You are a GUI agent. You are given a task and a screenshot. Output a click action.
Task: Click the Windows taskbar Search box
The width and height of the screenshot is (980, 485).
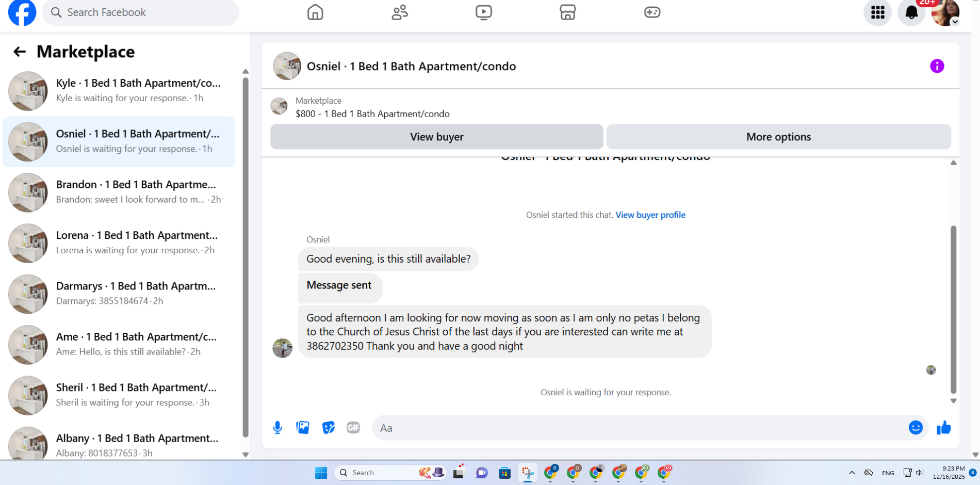point(391,473)
